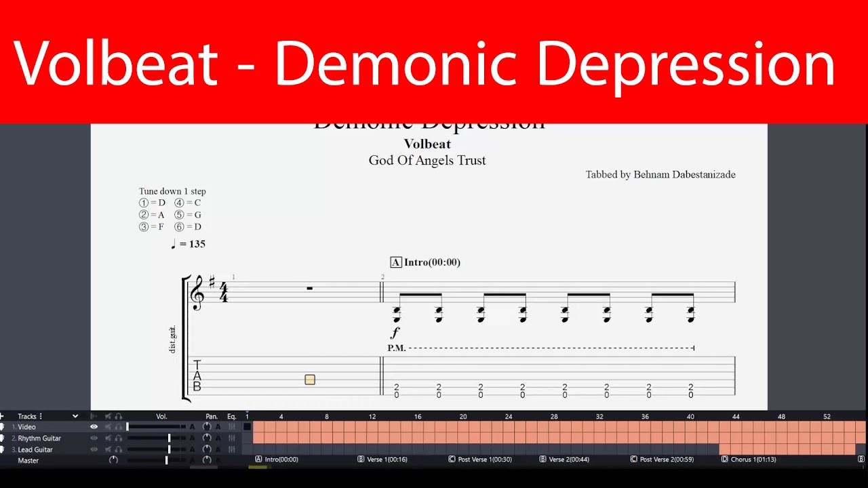Screen dimensions: 868x488
Task: Click the Master knob left of volume
Action: 113,460
